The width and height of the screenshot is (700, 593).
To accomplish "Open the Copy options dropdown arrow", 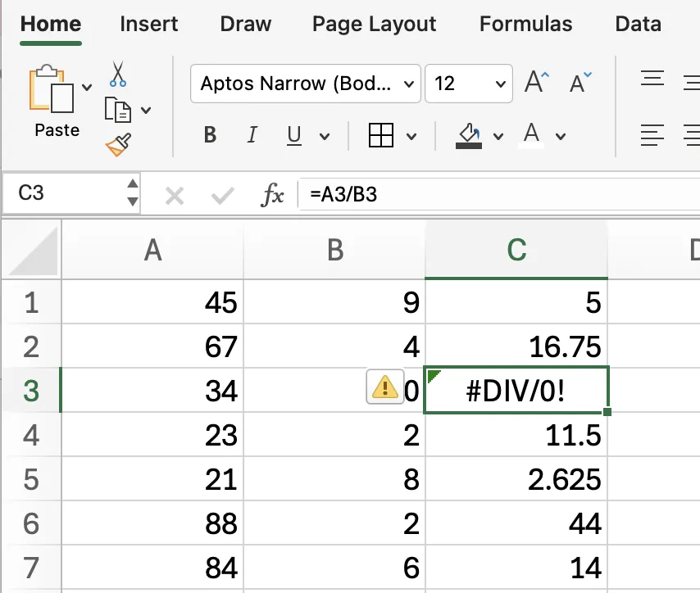I will 146,110.
